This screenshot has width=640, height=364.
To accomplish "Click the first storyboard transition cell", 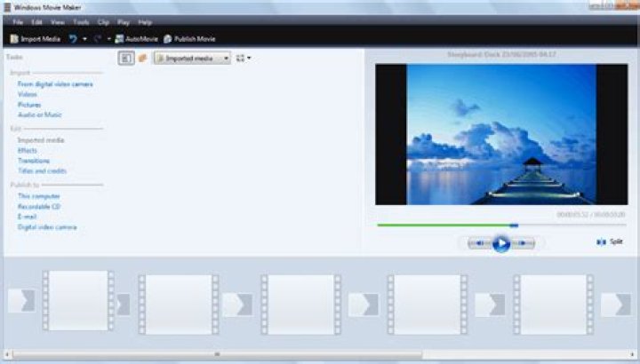I will 124,304.
